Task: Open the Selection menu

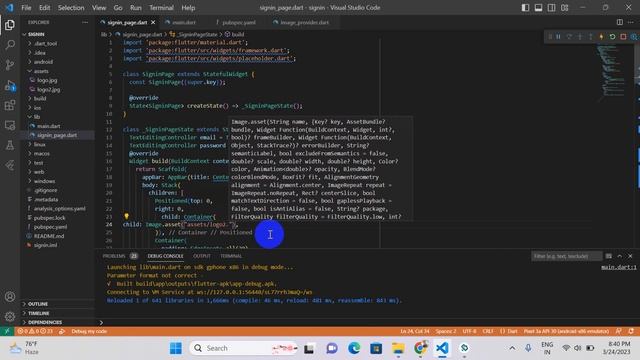Action: coord(71,7)
